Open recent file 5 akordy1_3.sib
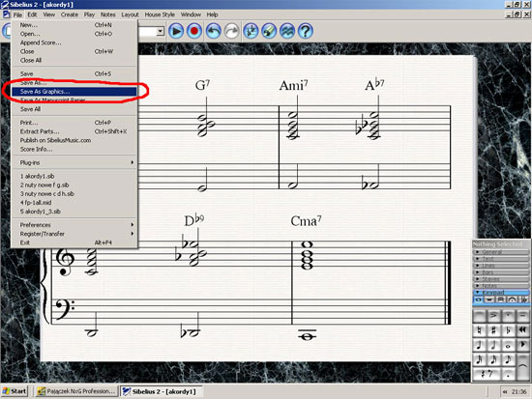The image size is (532, 399). point(74,212)
